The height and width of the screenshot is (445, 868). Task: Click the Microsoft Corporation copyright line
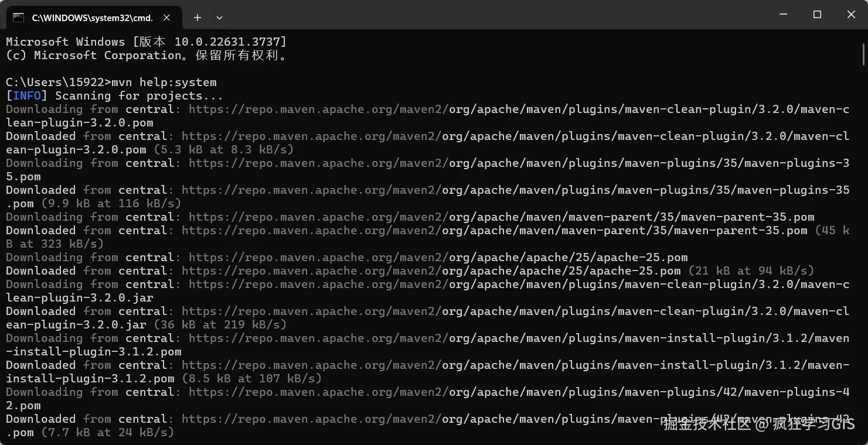(x=146, y=56)
